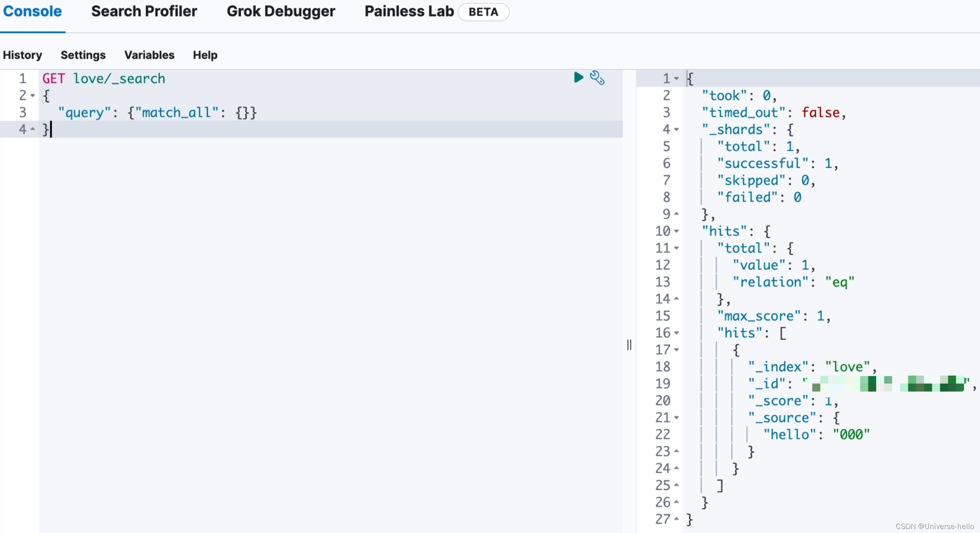Collapse the "_source" object at line 21
Image resolution: width=980 pixels, height=533 pixels.
click(676, 418)
